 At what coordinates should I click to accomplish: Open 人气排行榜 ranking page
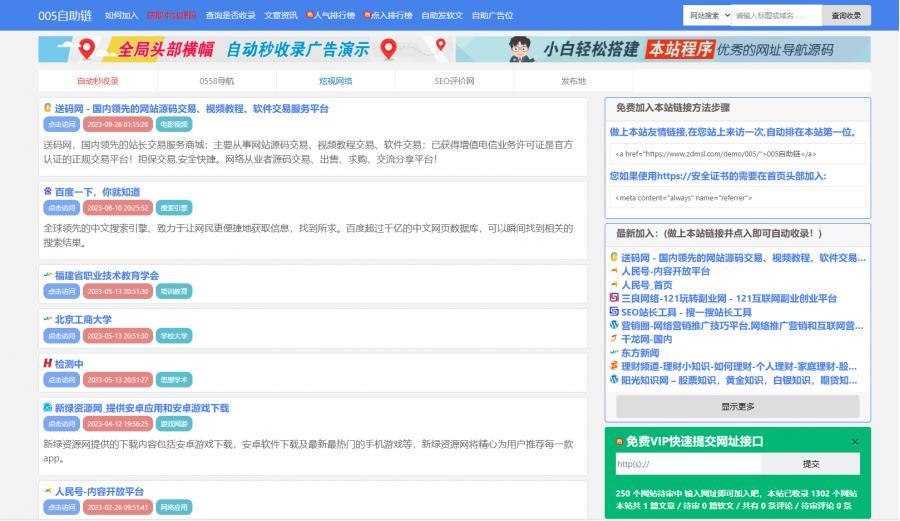tap(334, 15)
